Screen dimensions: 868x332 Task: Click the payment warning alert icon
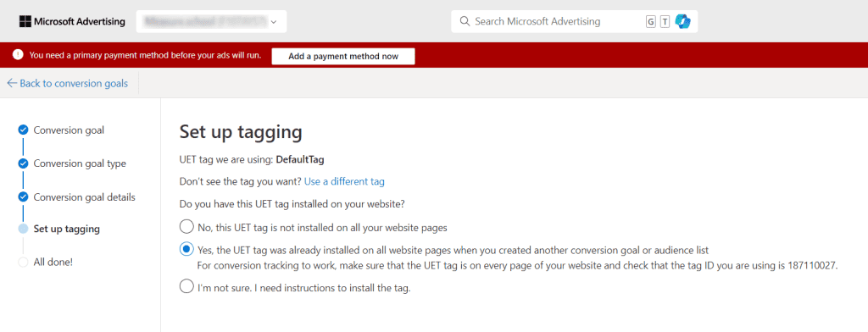[18, 55]
